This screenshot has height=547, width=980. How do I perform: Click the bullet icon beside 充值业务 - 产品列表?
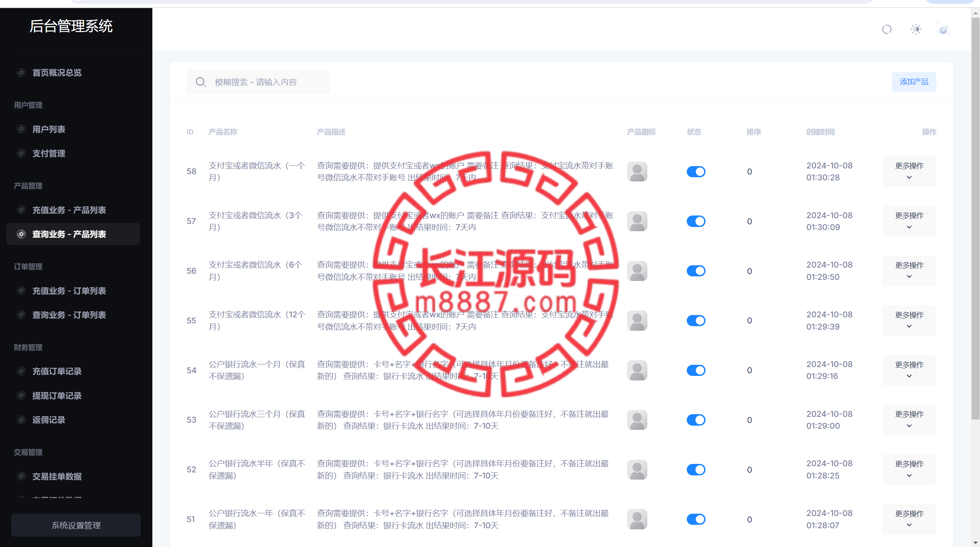pos(21,210)
